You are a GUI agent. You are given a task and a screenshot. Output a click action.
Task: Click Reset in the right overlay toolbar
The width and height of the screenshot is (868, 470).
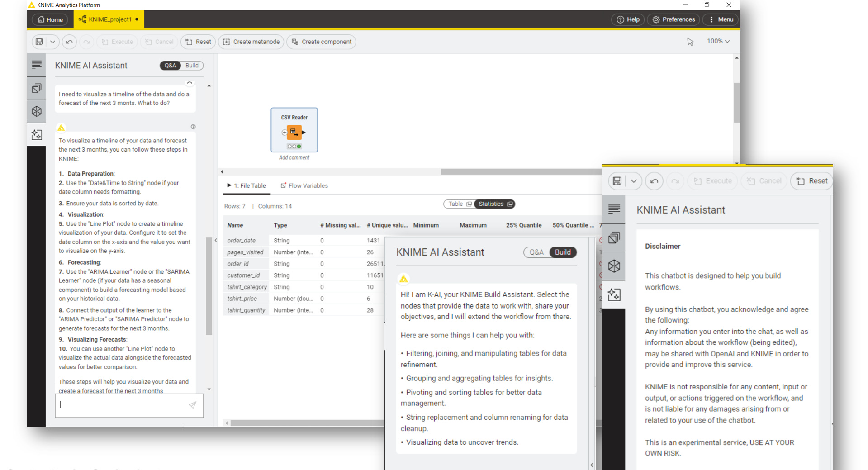[812, 181]
